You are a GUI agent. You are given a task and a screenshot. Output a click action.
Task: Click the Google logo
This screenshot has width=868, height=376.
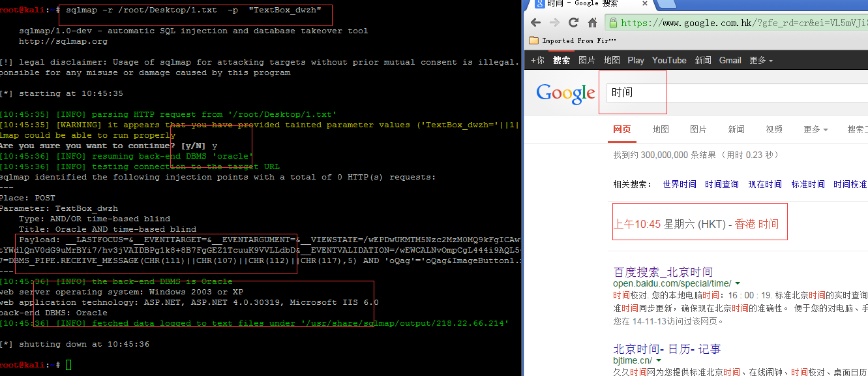point(565,93)
